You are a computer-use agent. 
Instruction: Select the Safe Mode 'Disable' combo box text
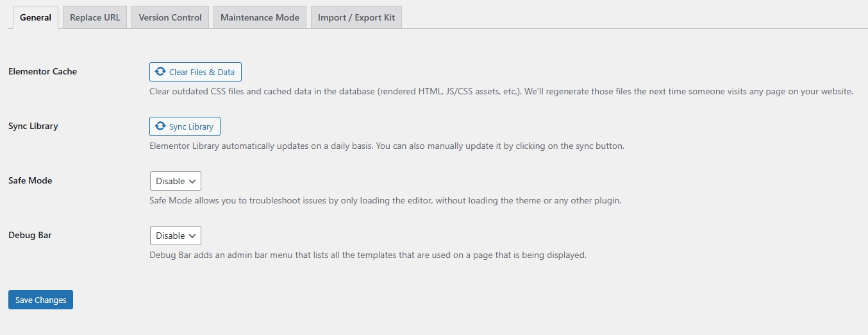point(170,181)
